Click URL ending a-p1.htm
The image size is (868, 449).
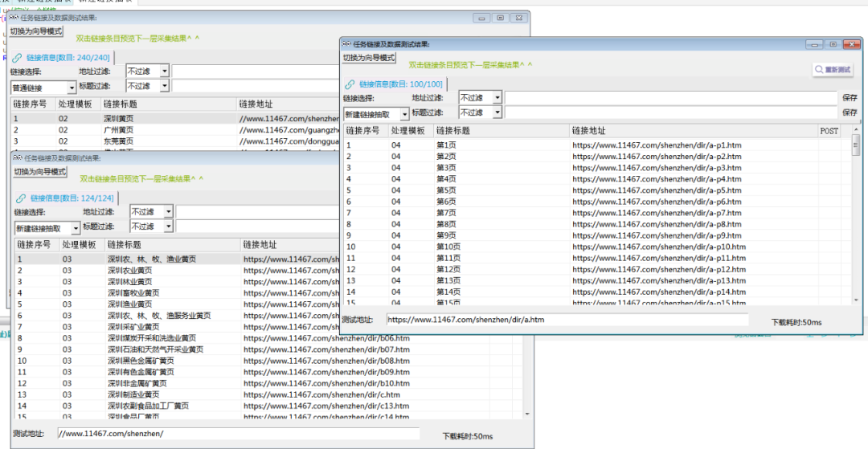click(x=657, y=145)
